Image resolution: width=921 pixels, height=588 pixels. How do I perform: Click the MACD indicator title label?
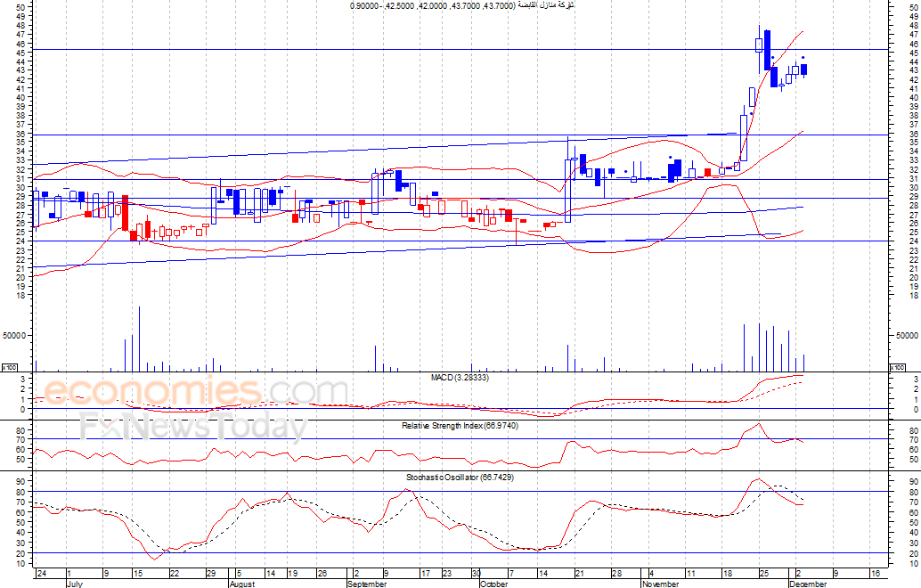(x=460, y=378)
